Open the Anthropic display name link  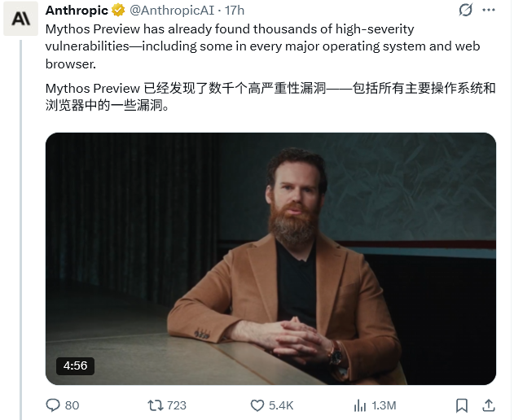(x=77, y=11)
